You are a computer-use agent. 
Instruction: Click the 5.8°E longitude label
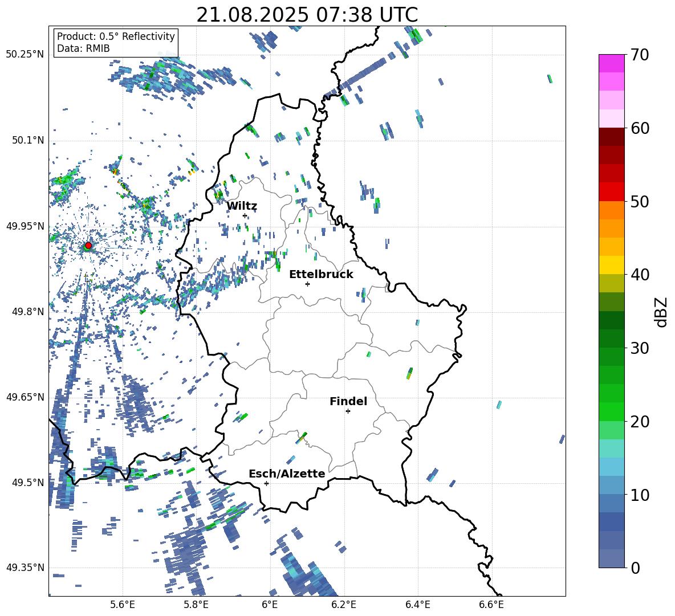click(196, 605)
